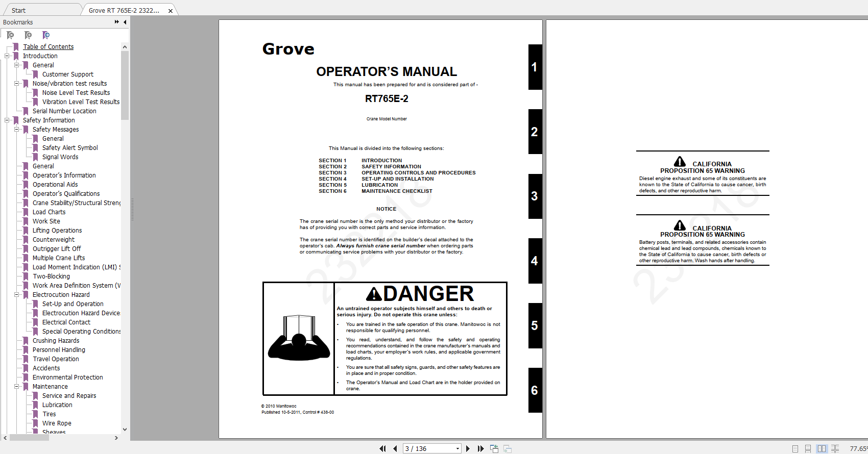The width and height of the screenshot is (868, 454).
Task: Switch to the Start tab
Action: (x=19, y=10)
